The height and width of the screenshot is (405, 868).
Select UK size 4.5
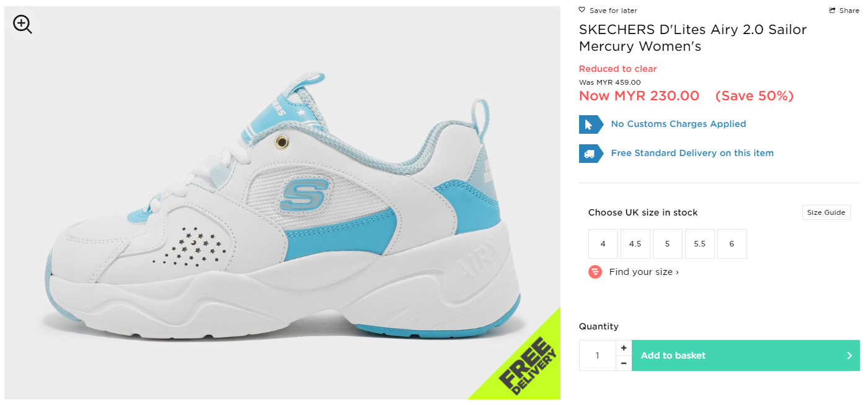click(x=635, y=244)
